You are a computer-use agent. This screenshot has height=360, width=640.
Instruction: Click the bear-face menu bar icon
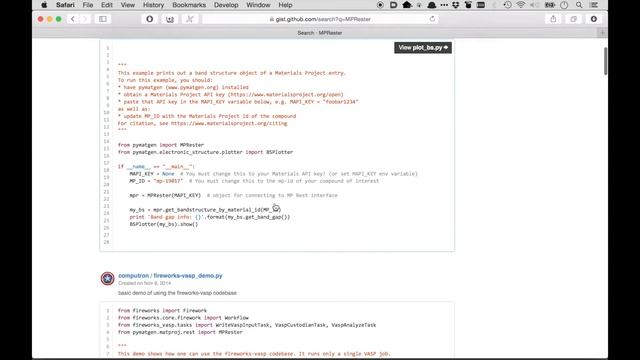(468, 5)
